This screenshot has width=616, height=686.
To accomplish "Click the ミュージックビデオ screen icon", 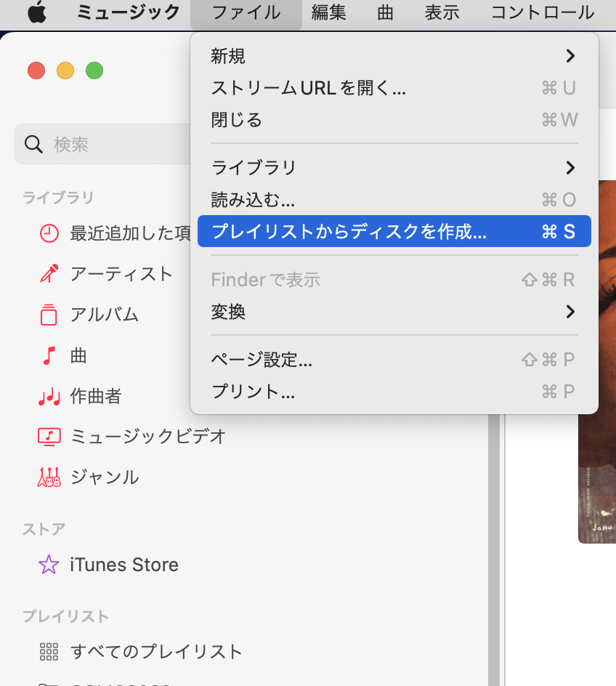I will 49,437.
